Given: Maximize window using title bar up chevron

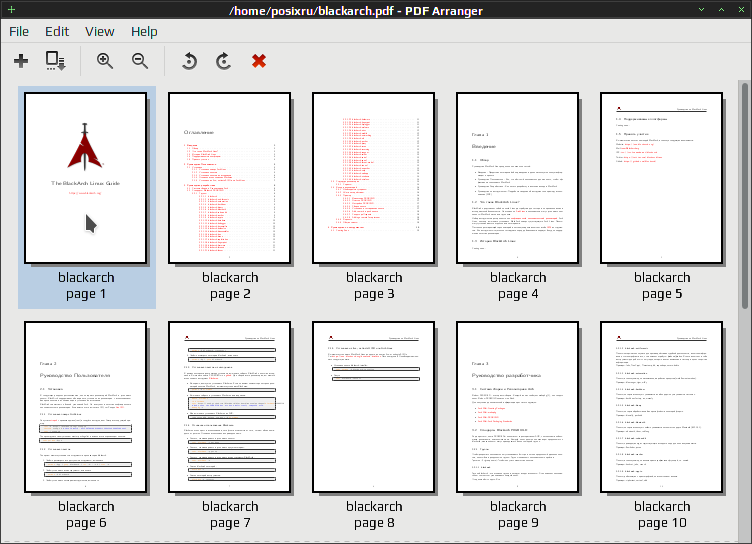Looking at the screenshot, I should [x=721, y=10].
